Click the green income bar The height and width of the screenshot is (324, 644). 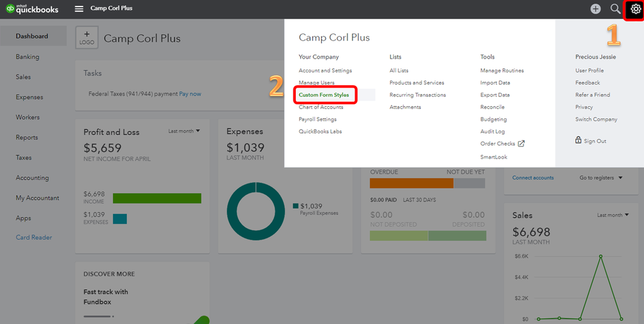tap(157, 198)
